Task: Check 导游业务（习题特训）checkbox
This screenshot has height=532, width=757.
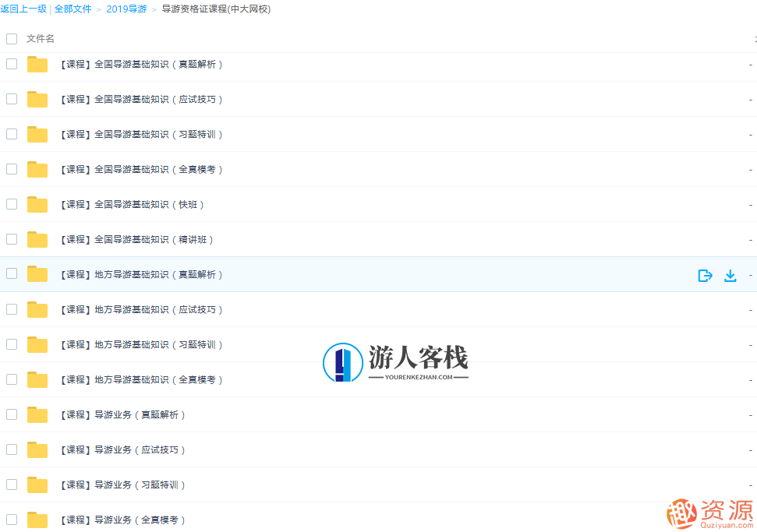Action: tap(11, 484)
